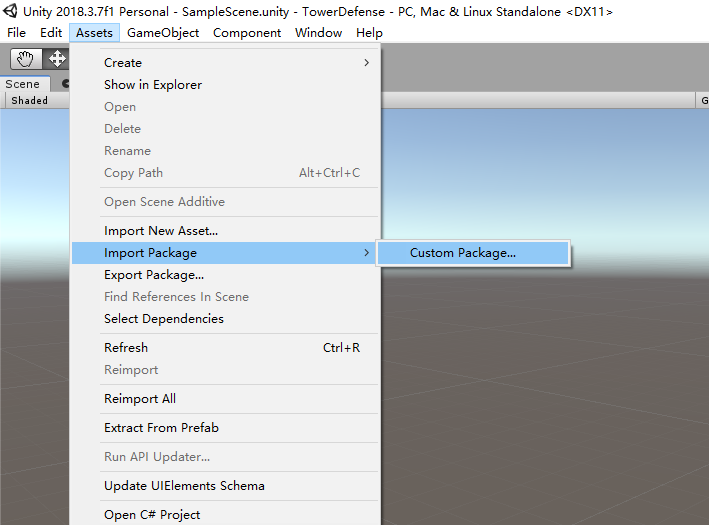Select Custom Package... from submenu
This screenshot has width=709, height=525.
tap(473, 253)
